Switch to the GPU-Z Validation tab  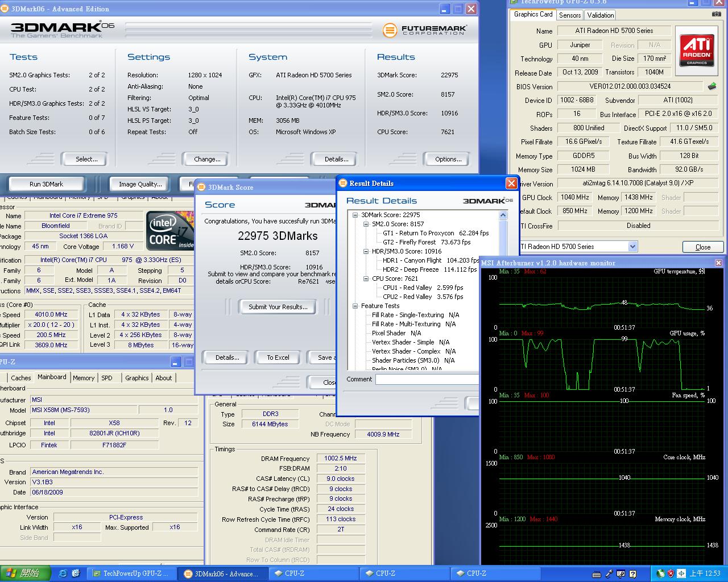601,15
